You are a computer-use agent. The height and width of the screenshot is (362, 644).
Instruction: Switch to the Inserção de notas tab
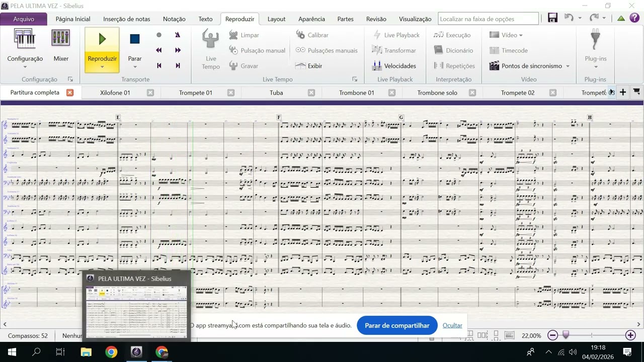[x=127, y=19]
